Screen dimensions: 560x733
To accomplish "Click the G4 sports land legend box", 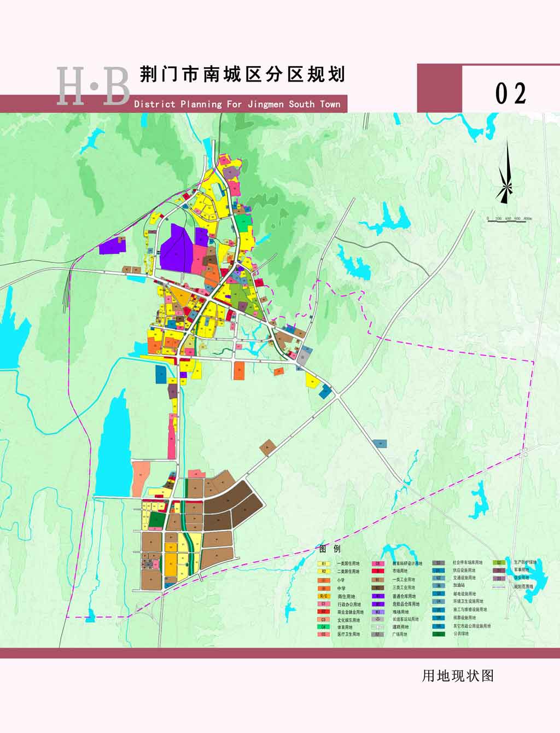I will pos(324,627).
